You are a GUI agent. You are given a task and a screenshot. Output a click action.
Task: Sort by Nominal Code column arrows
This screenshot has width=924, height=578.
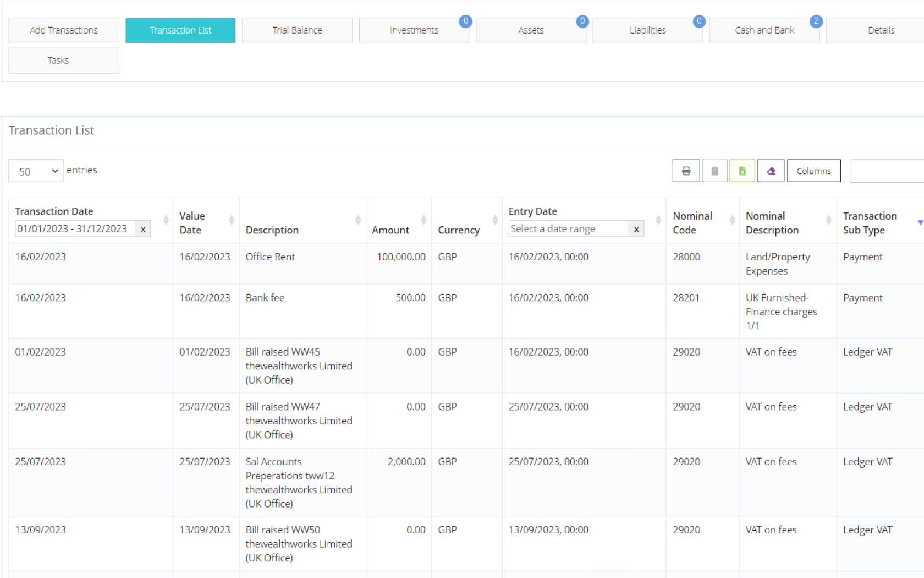(x=732, y=220)
